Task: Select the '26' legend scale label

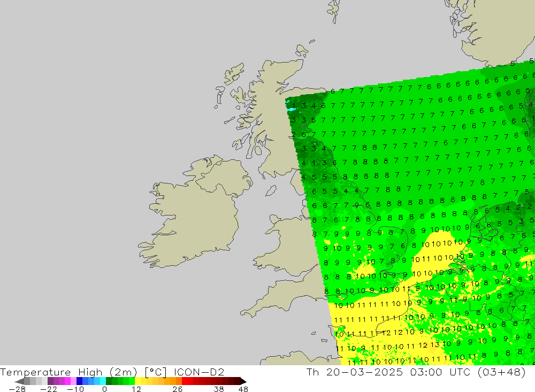Action: point(178,389)
